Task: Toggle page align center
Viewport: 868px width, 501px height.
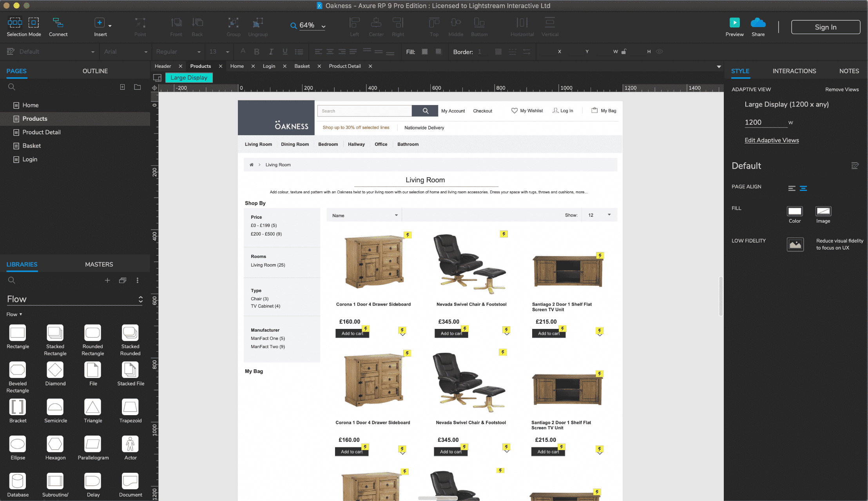Action: coord(803,188)
